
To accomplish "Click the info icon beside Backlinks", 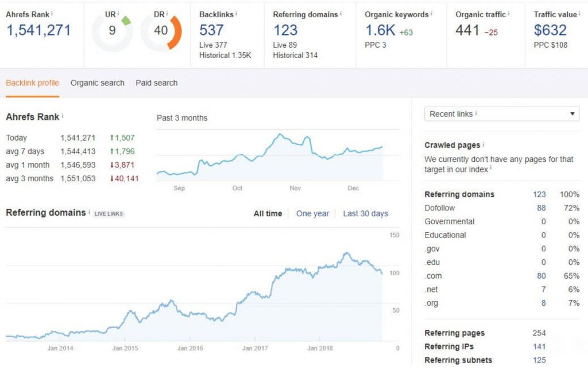I will [x=236, y=13].
